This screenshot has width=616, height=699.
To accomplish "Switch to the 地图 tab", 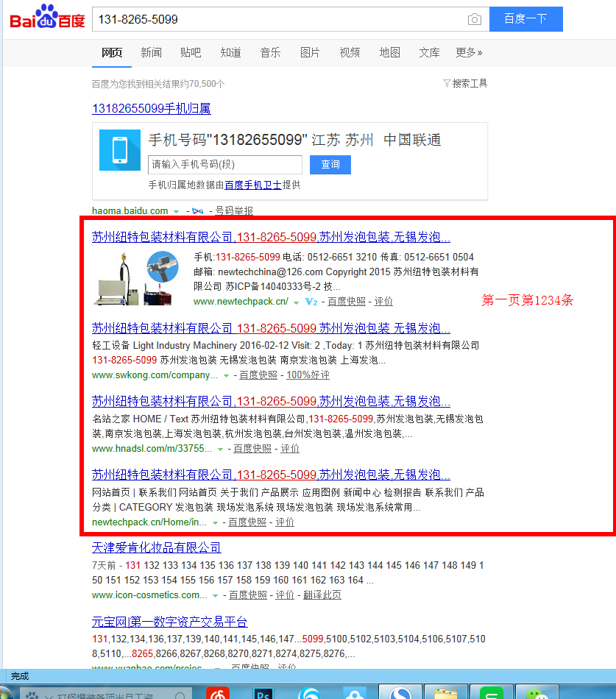I will (x=389, y=52).
